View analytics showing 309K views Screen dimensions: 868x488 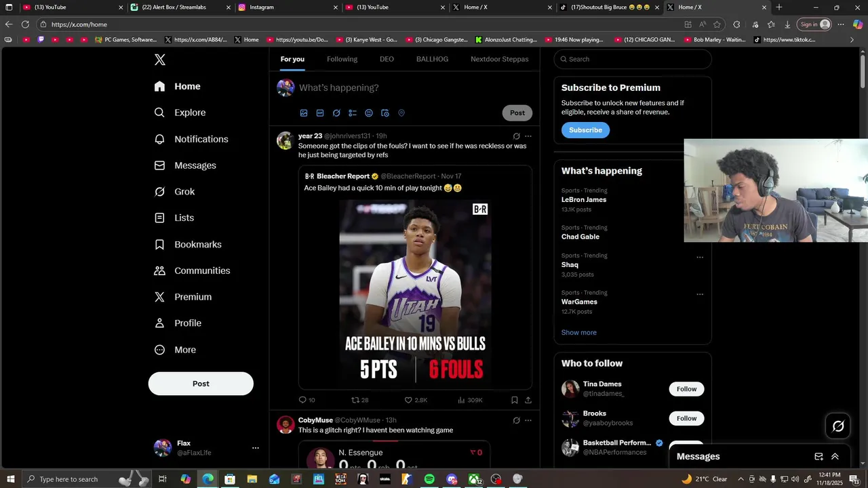pyautogui.click(x=470, y=400)
